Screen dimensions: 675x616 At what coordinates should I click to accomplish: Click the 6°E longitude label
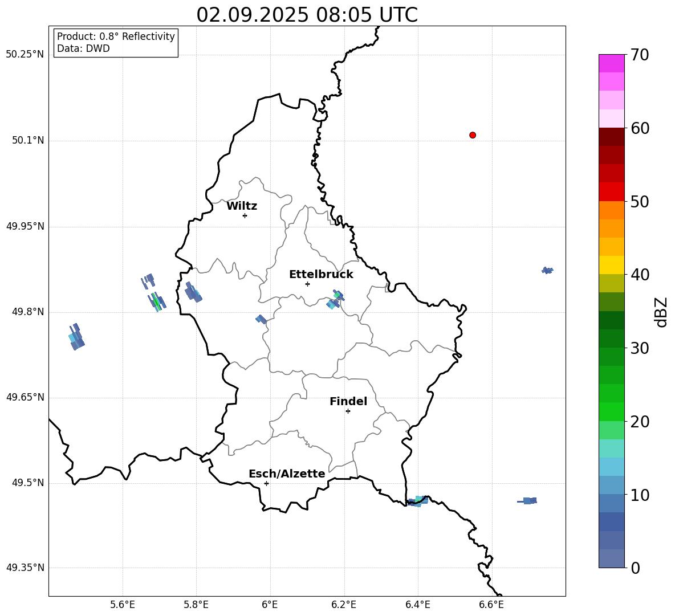point(270,605)
